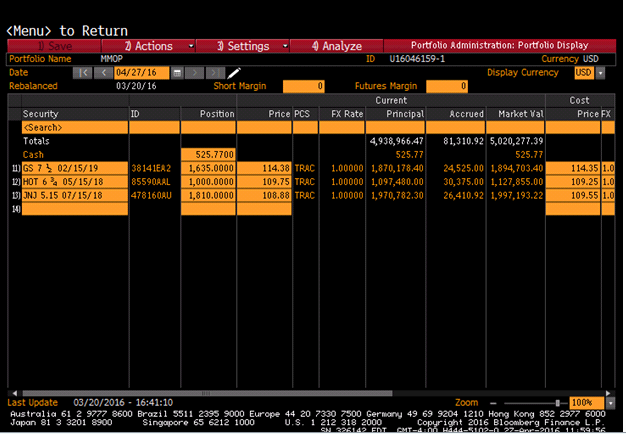The width and height of the screenshot is (626, 434).
Task: Jump to the first date with the skip-back arrow
Action: 83,73
